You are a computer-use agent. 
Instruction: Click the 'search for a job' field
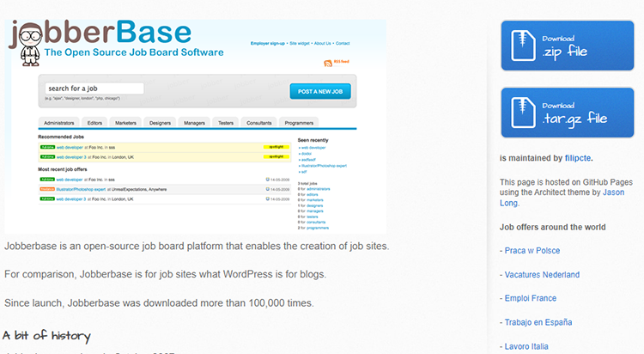pyautogui.click(x=94, y=88)
